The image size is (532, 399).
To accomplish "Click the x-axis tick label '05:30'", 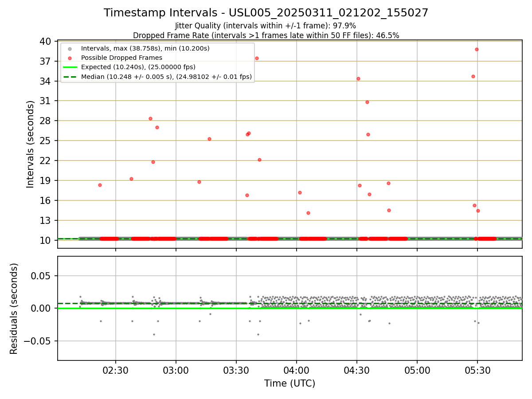I will [477, 371].
